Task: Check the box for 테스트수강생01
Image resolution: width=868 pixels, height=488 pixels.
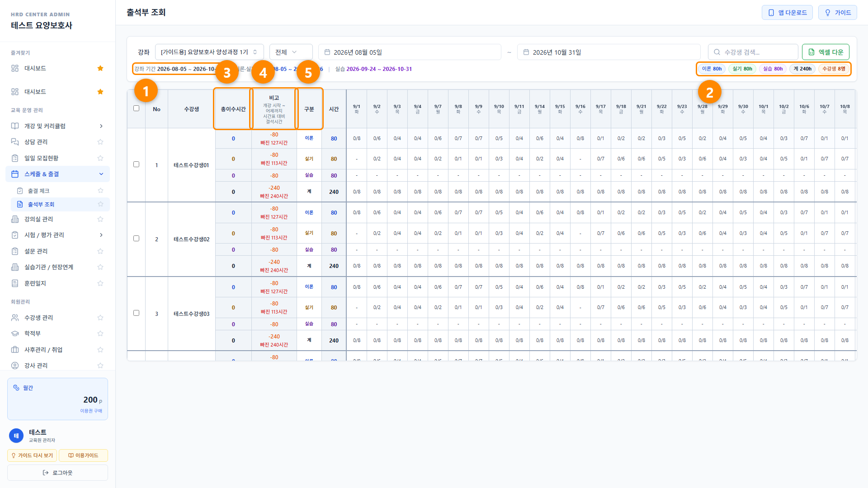Action: click(136, 164)
